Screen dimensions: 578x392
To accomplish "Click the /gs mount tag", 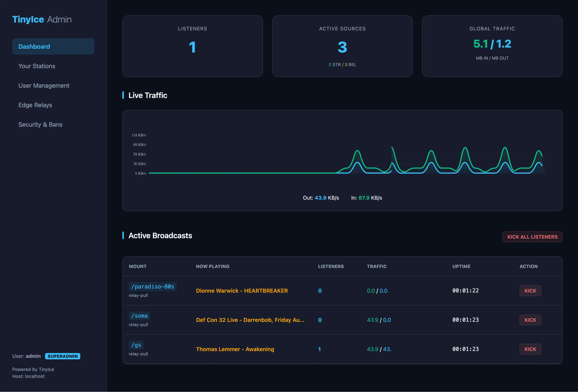I will [x=136, y=345].
